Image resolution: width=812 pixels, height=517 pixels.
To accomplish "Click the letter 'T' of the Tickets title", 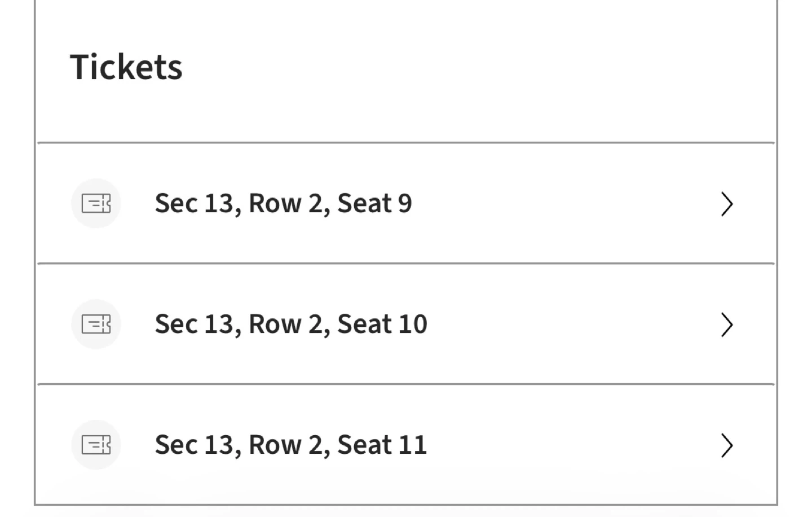I will 80,67.
